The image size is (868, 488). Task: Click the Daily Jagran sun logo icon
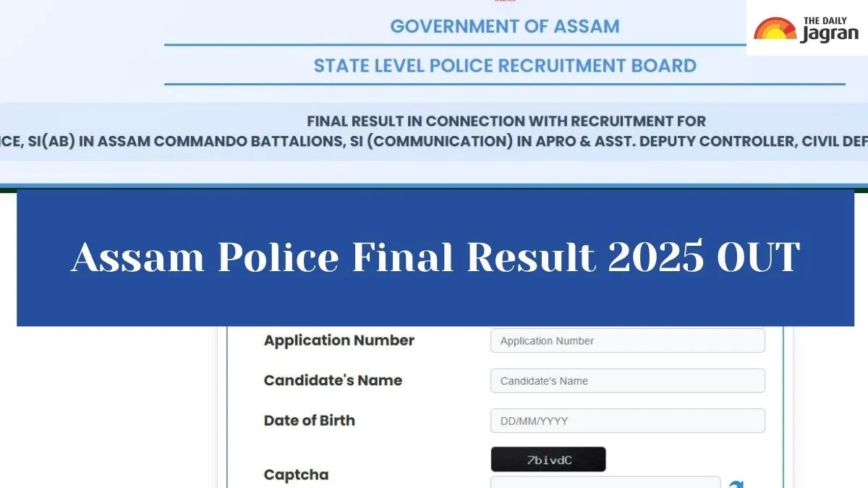(x=776, y=29)
